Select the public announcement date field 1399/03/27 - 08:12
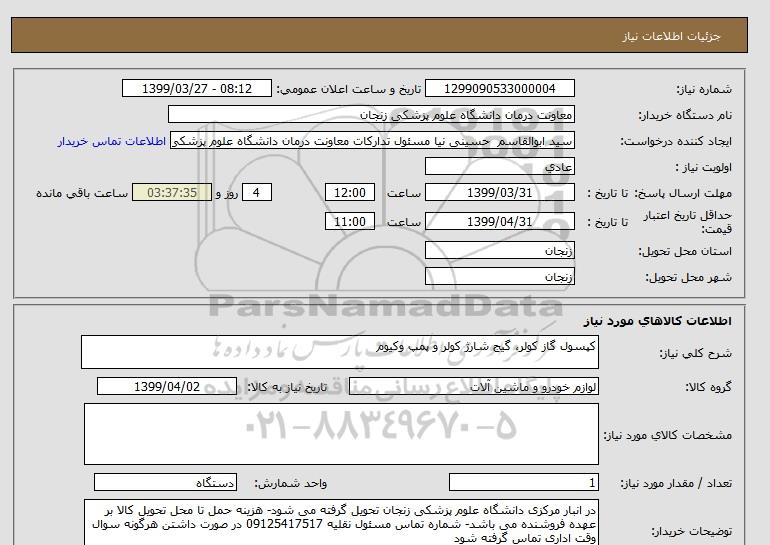The width and height of the screenshot is (770, 545). [x=196, y=88]
